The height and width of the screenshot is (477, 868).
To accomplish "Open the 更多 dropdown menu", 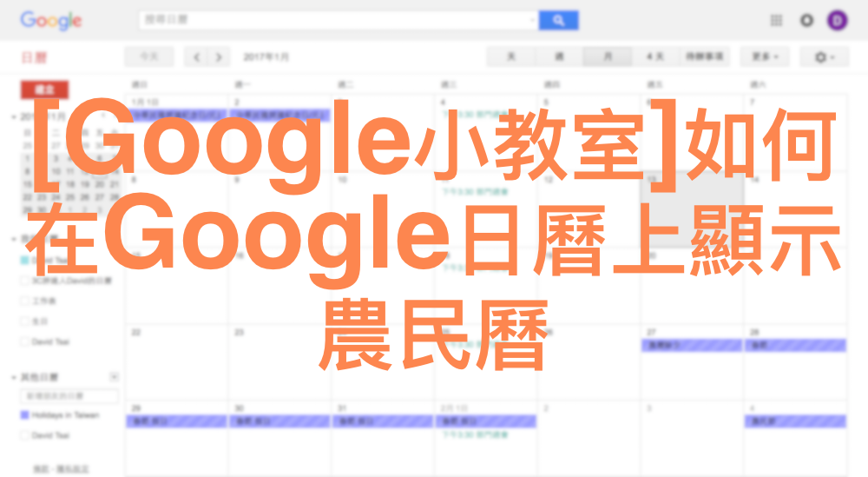I will click(x=765, y=56).
